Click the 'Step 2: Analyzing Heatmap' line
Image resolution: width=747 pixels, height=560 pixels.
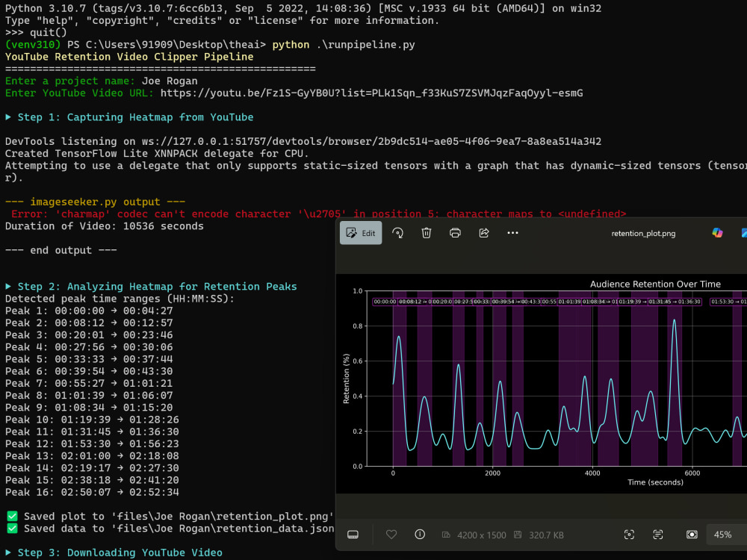click(x=151, y=286)
